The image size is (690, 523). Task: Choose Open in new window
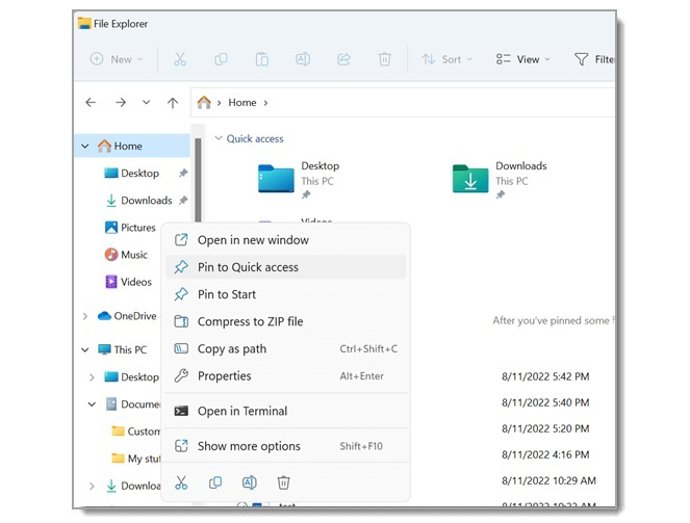(286, 240)
